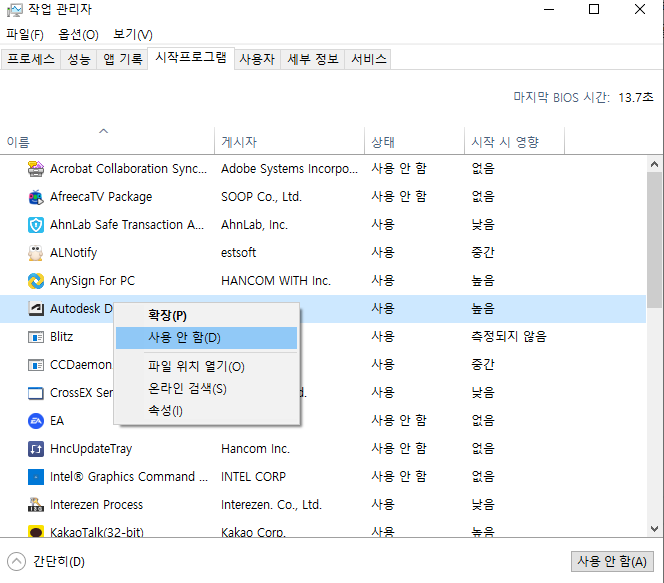This screenshot has width=664, height=583.
Task: Sort by the 시작 시 영향 column header
Action: click(515, 140)
